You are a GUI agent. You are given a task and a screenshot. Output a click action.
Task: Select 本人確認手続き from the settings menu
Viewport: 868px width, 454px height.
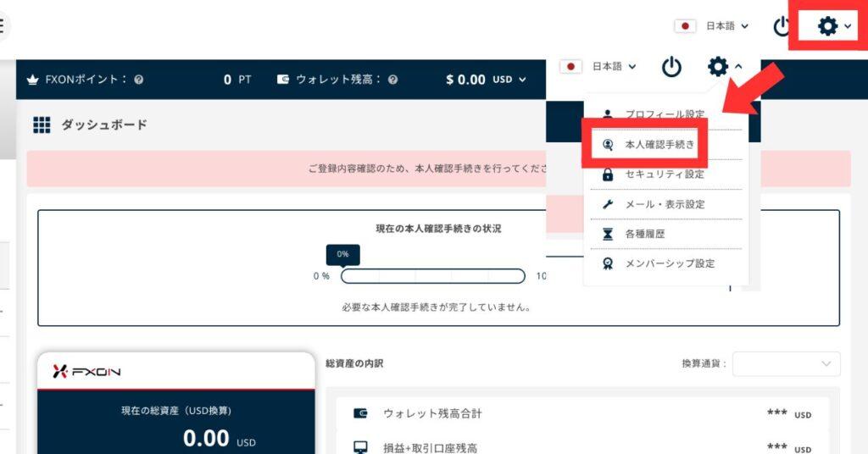[659, 145]
